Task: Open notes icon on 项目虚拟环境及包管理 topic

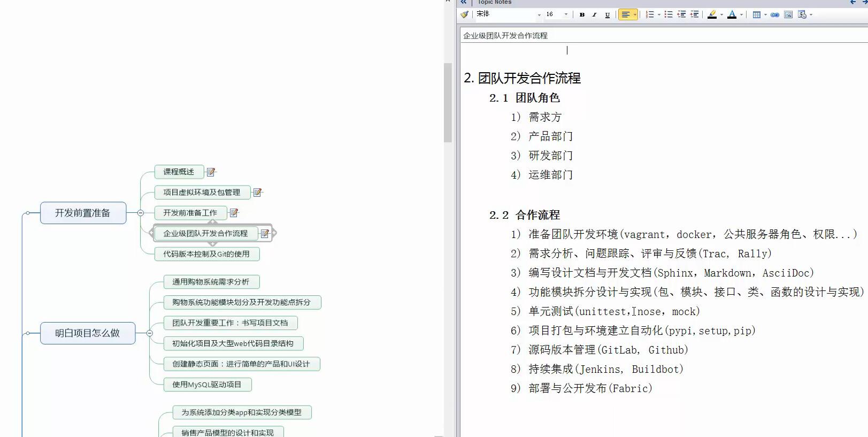Action: [257, 192]
